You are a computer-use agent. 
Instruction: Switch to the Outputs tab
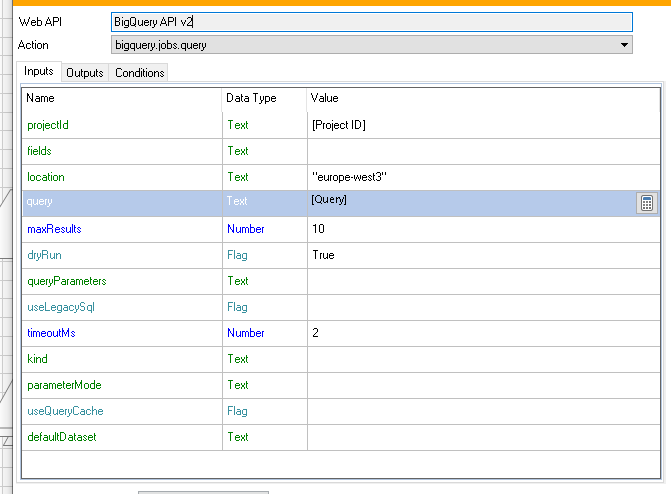tap(85, 73)
